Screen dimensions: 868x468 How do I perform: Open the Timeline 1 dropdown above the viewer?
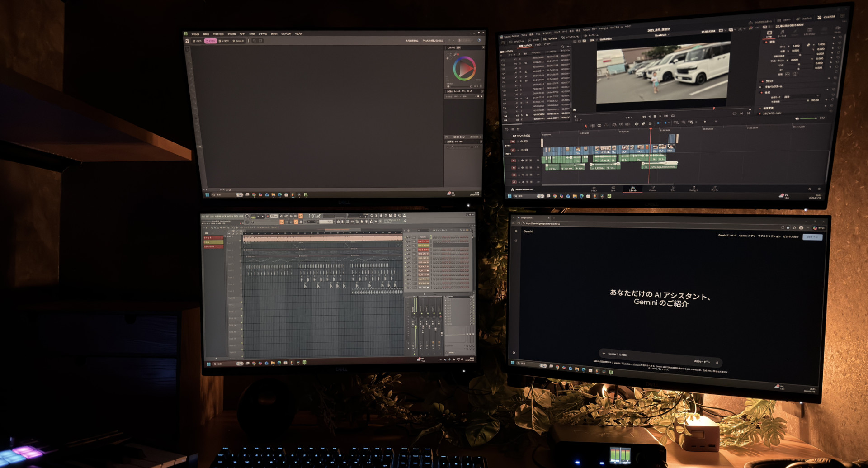[661, 35]
